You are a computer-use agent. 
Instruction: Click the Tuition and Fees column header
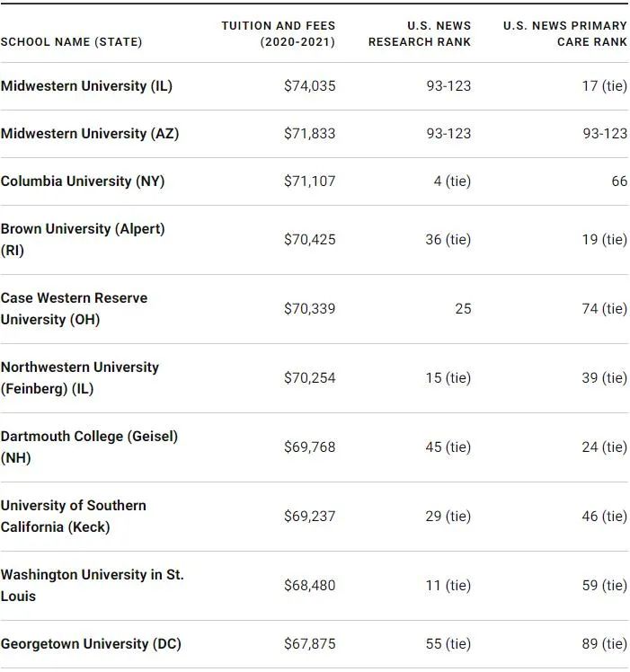278,34
